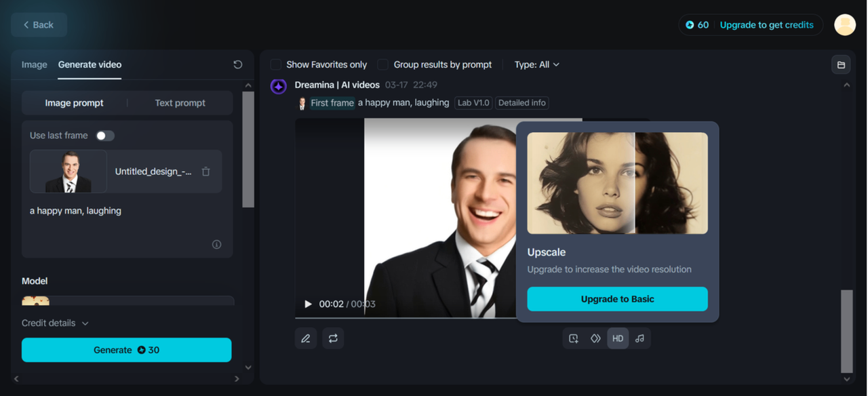Open the Type: All filter dropdown

536,64
